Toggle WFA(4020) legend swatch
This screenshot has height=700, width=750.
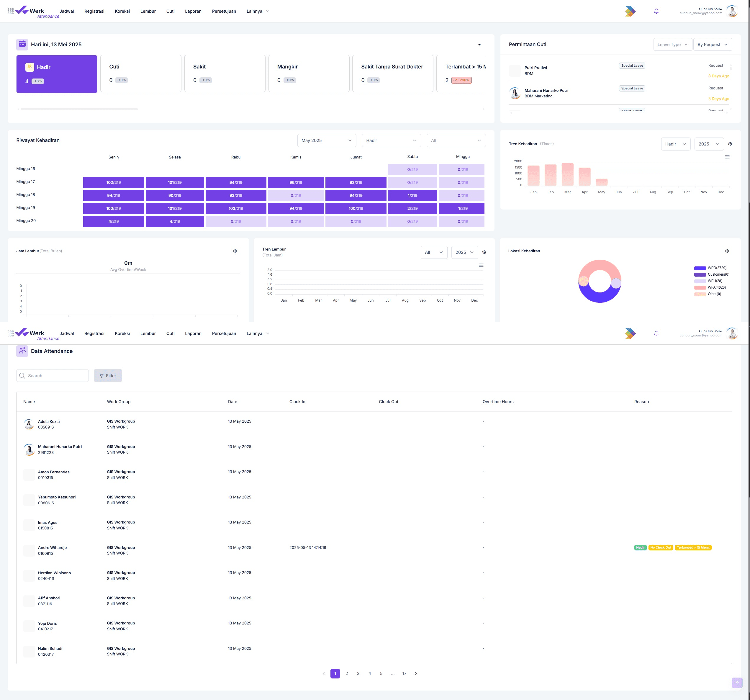point(700,287)
